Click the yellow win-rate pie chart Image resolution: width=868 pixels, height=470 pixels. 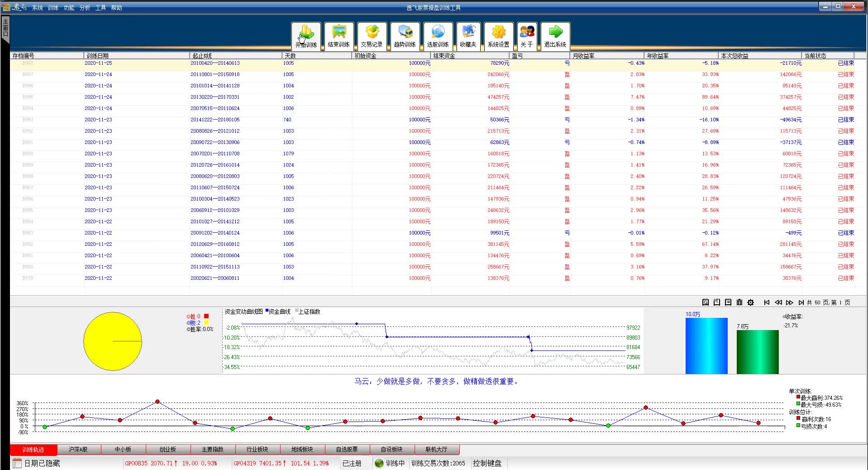(113, 341)
